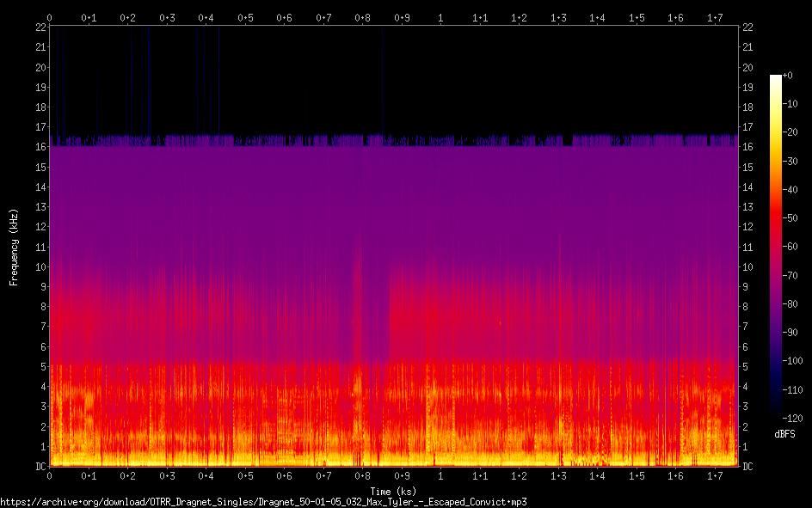The width and height of the screenshot is (812, 508).
Task: Click the 1.7 tick on the bottom time axis
Action: click(715, 475)
